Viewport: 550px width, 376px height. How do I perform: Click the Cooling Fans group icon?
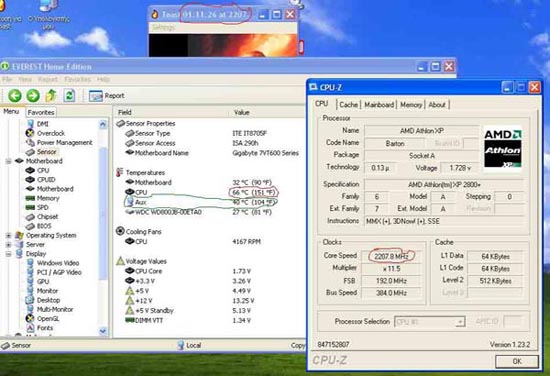point(120,231)
